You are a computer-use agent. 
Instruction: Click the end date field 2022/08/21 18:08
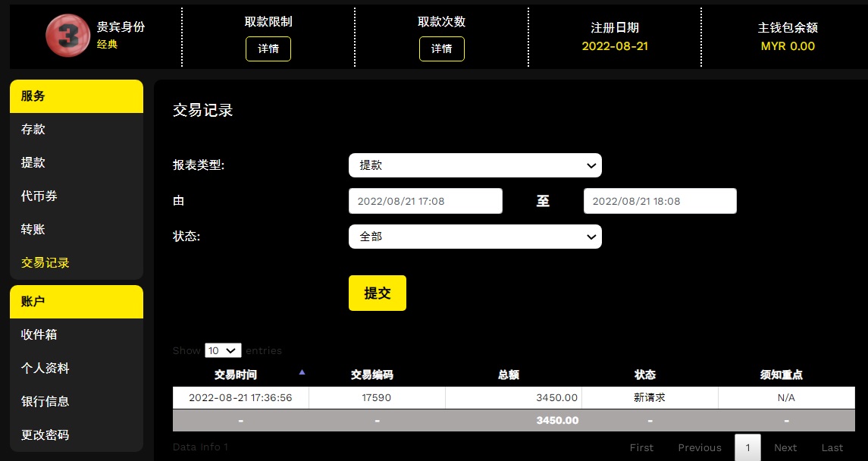[x=660, y=201]
